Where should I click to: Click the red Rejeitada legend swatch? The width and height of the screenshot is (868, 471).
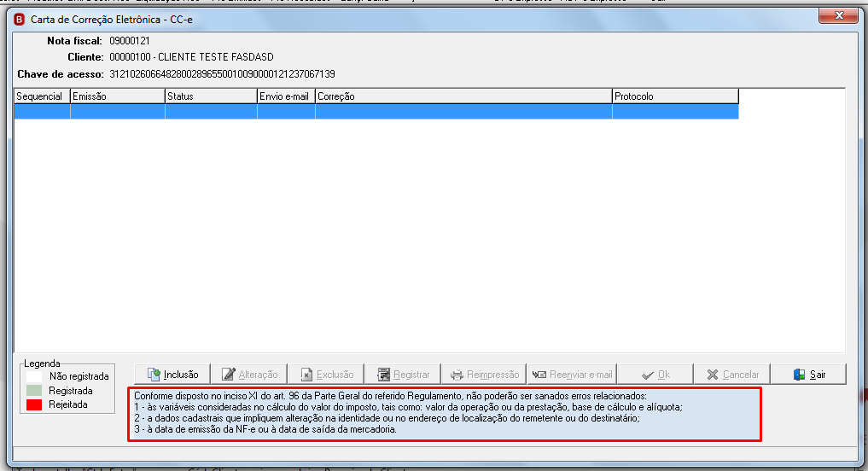(x=34, y=404)
